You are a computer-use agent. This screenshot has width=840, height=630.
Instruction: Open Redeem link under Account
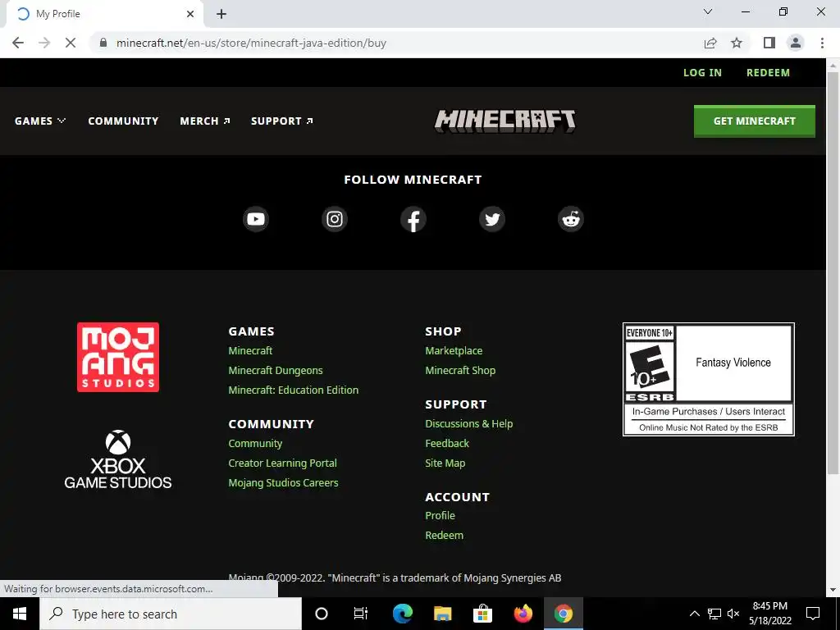[444, 536]
